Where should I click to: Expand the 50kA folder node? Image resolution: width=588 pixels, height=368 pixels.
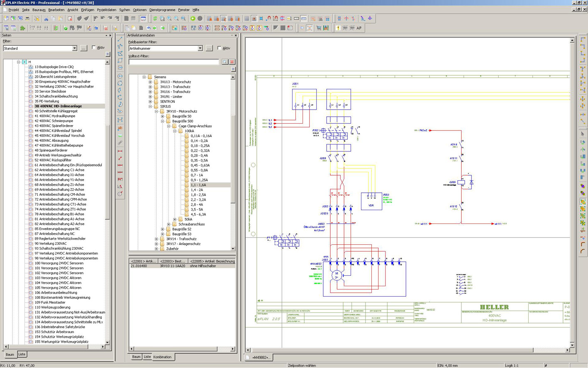point(175,219)
